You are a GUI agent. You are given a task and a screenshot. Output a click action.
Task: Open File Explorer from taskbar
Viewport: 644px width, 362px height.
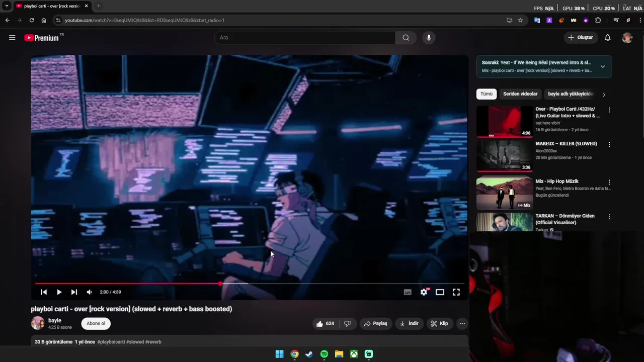point(339,354)
